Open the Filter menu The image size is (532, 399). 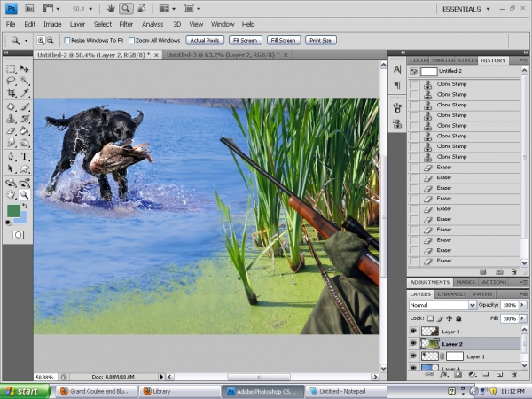click(x=126, y=24)
